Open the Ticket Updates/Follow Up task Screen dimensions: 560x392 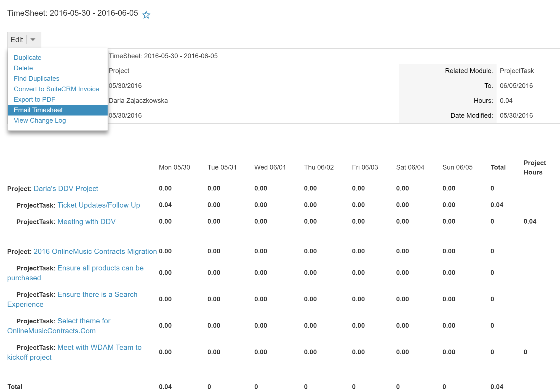(x=98, y=205)
